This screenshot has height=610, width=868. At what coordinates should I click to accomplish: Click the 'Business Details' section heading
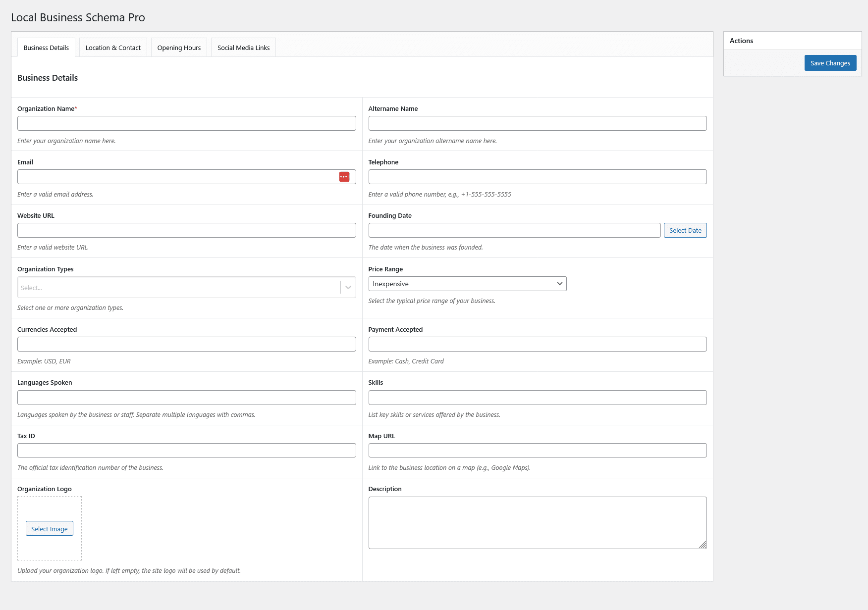[x=48, y=78]
